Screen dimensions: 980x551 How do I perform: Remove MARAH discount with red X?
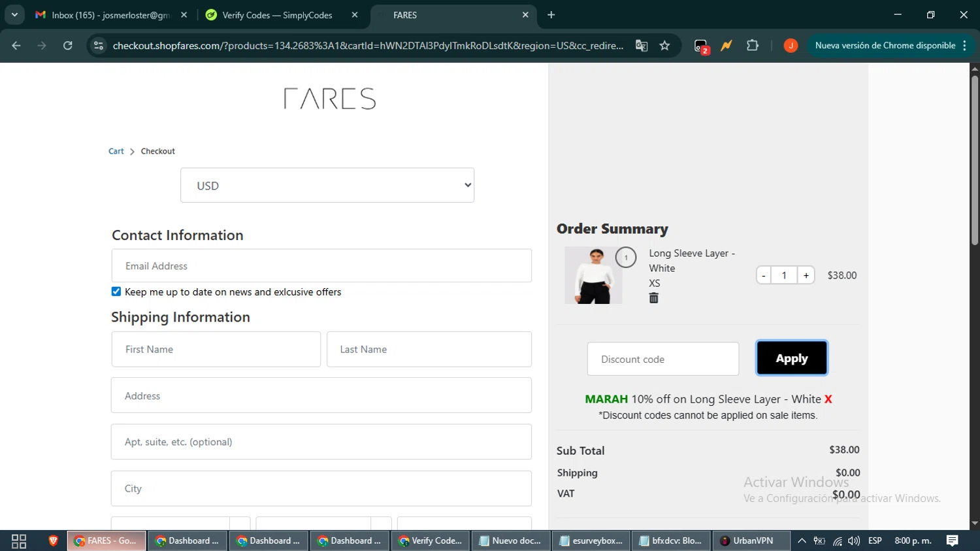click(x=828, y=399)
